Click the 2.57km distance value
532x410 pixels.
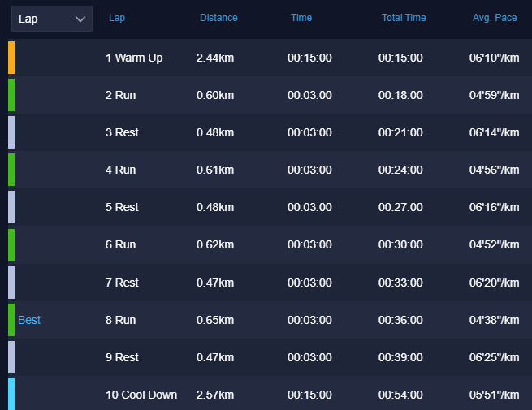215,395
